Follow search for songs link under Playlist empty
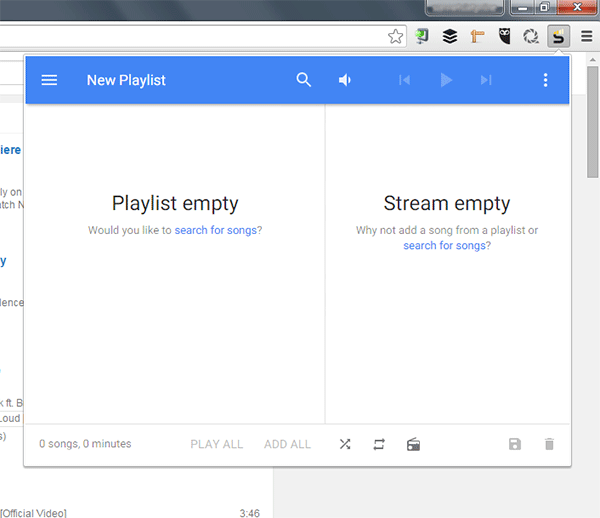The width and height of the screenshot is (600, 518). (216, 230)
